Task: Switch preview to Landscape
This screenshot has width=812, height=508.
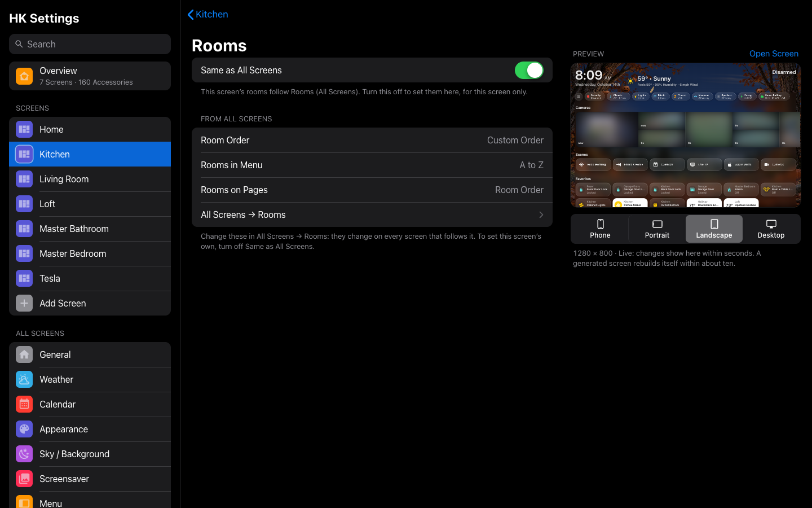Action: tap(714, 229)
